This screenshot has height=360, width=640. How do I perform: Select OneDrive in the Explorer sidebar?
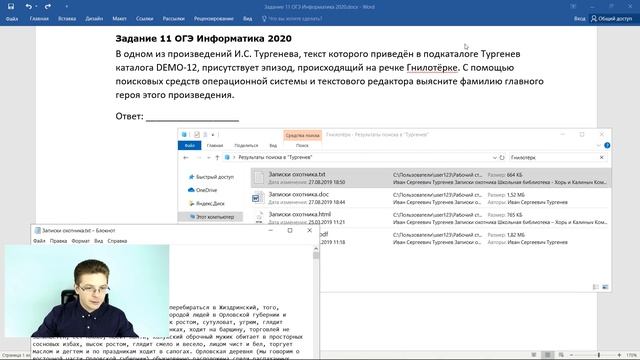pos(203,190)
